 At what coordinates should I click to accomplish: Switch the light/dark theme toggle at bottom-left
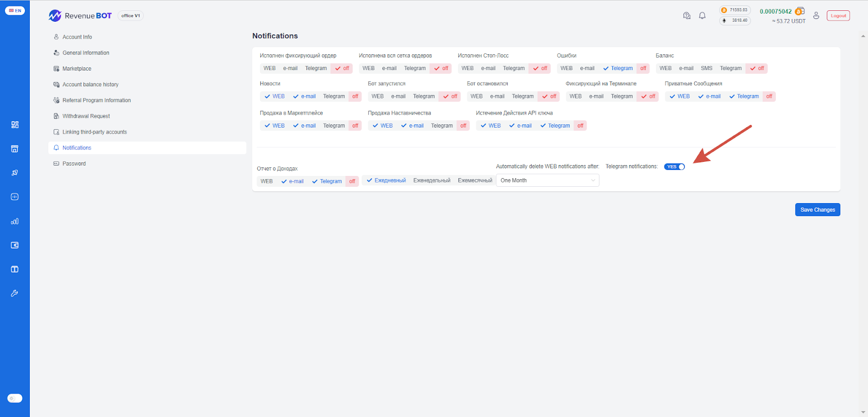(x=15, y=398)
